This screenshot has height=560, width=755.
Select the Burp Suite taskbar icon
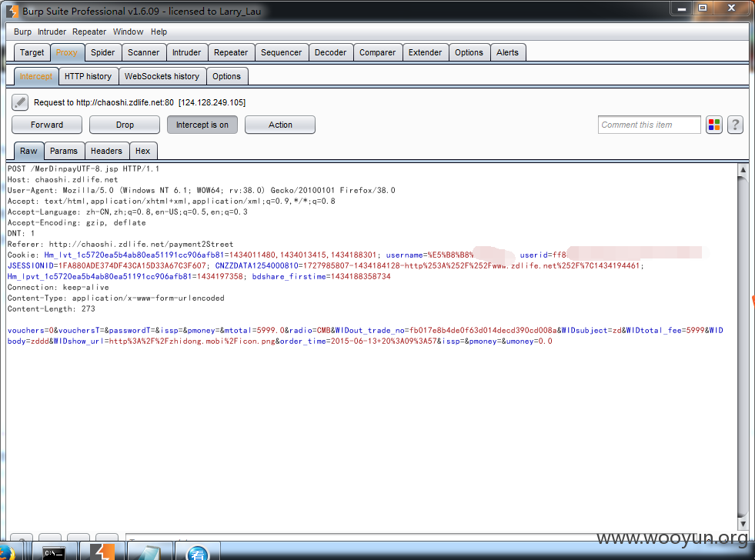(102, 552)
